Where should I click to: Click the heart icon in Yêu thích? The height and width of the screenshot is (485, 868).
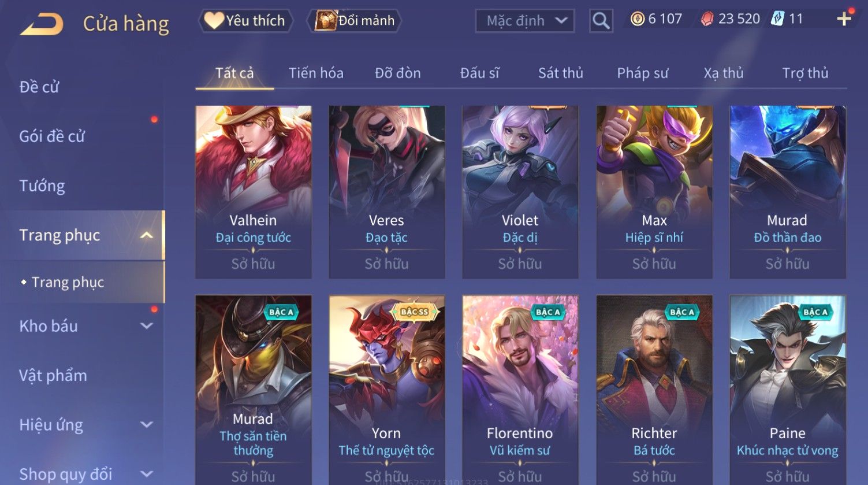click(x=214, y=21)
